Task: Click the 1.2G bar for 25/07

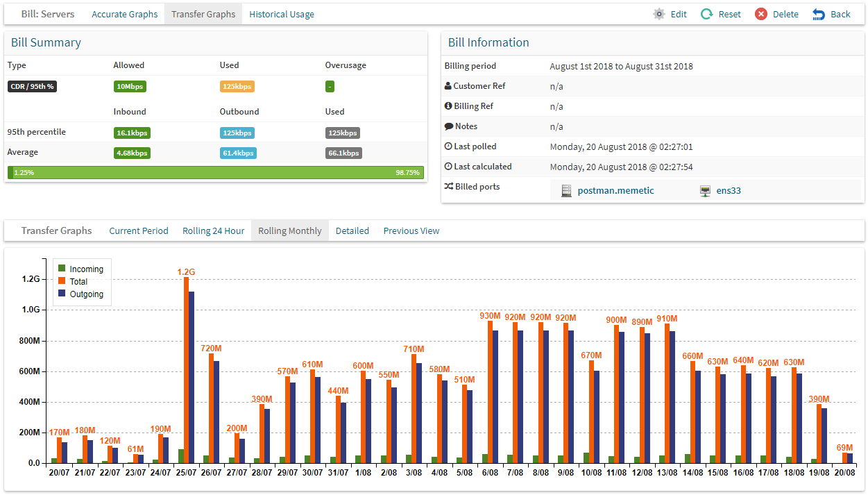Action: click(x=186, y=370)
